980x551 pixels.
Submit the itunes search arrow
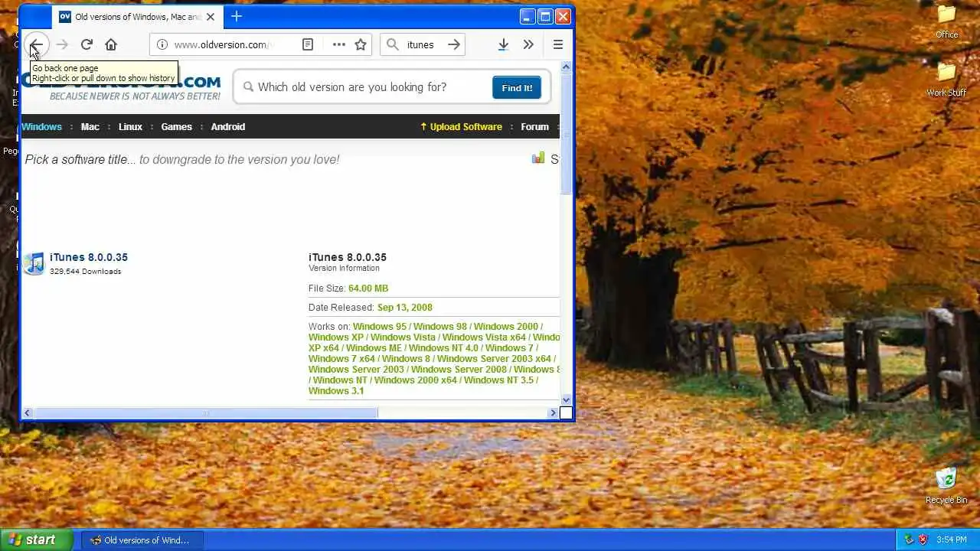coord(454,44)
